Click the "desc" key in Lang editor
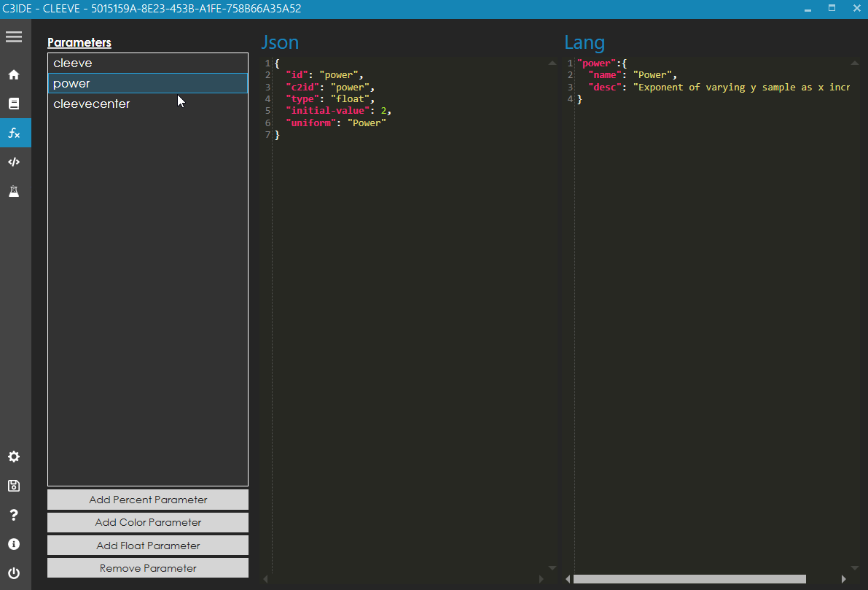Screen dimensions: 868x590 pyautogui.click(x=605, y=87)
